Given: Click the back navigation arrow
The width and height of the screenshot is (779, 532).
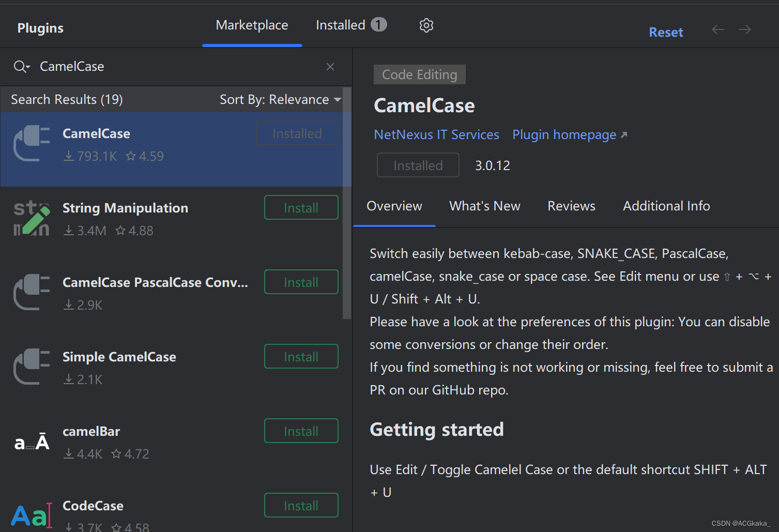Looking at the screenshot, I should (x=718, y=29).
